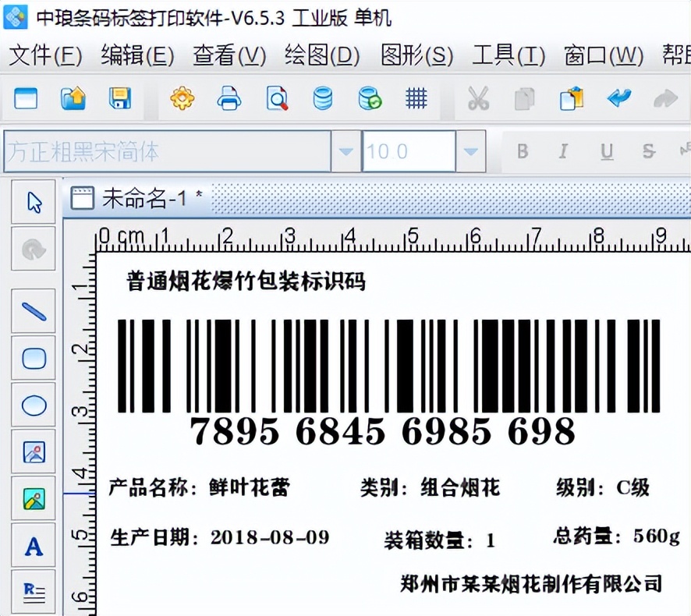Expand the font name dropdown arrow

[x=346, y=151]
